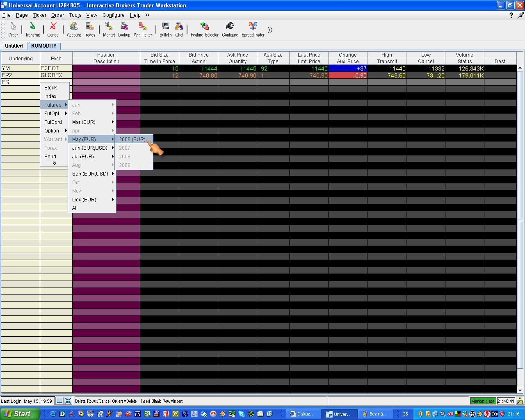Open the View menu
The width and height of the screenshot is (525, 420).
pos(91,15)
